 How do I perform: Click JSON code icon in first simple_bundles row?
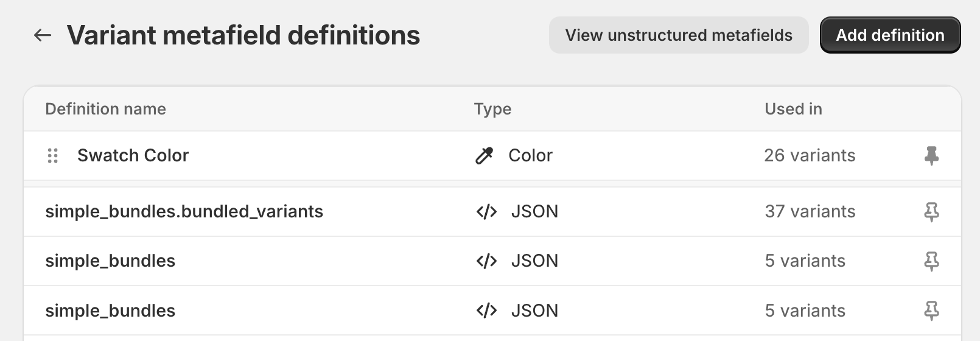coord(486,261)
